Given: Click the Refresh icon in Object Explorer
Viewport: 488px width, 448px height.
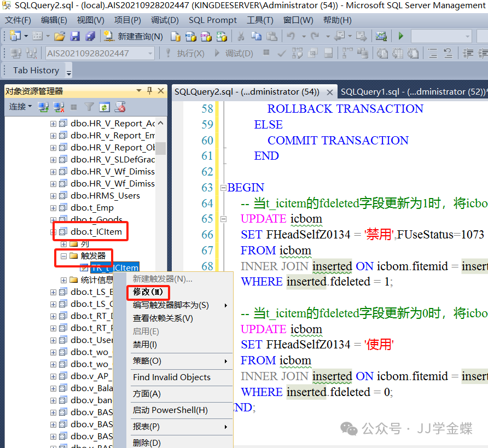Looking at the screenshot, I should tap(104, 107).
